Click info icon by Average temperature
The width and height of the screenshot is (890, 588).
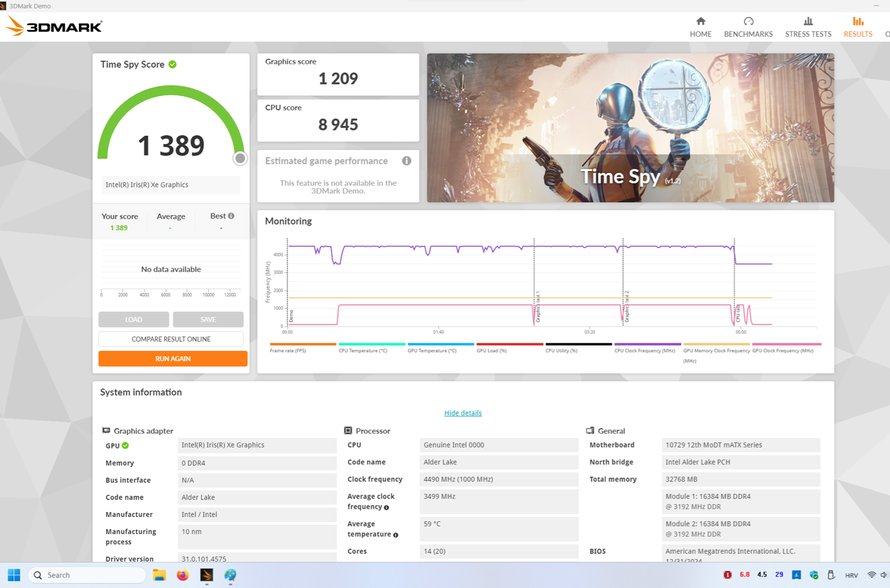click(396, 535)
